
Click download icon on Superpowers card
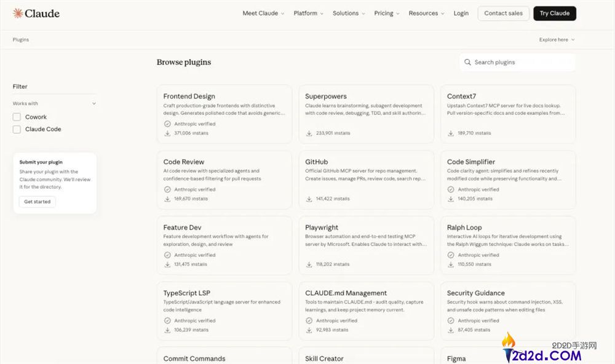309,133
